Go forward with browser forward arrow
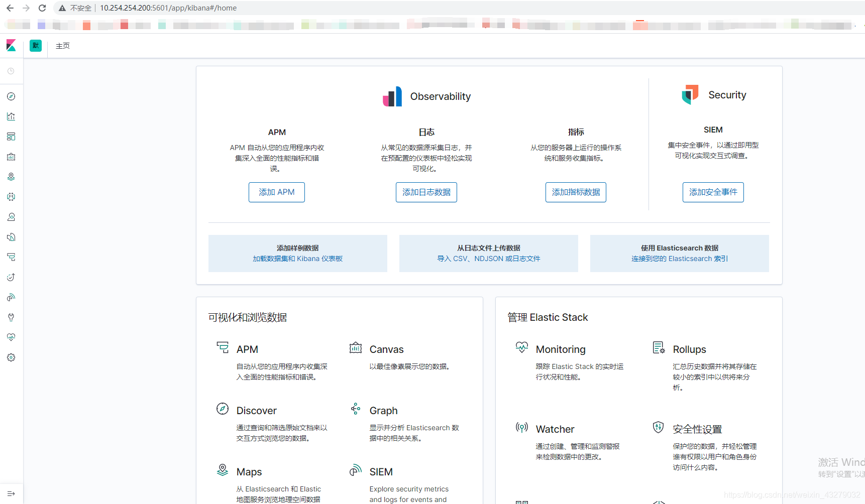Screen dimensions: 865x504 (x=26, y=8)
